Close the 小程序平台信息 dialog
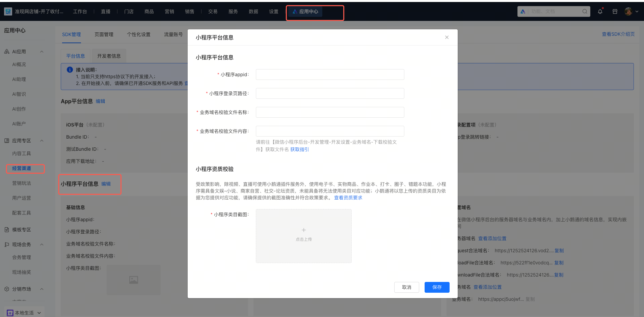 pyautogui.click(x=447, y=37)
